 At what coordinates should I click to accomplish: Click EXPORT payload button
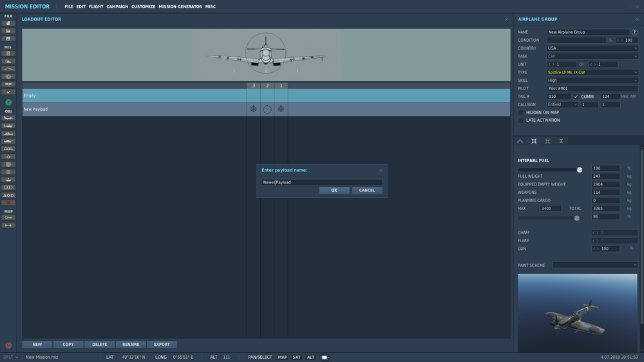[x=162, y=345]
